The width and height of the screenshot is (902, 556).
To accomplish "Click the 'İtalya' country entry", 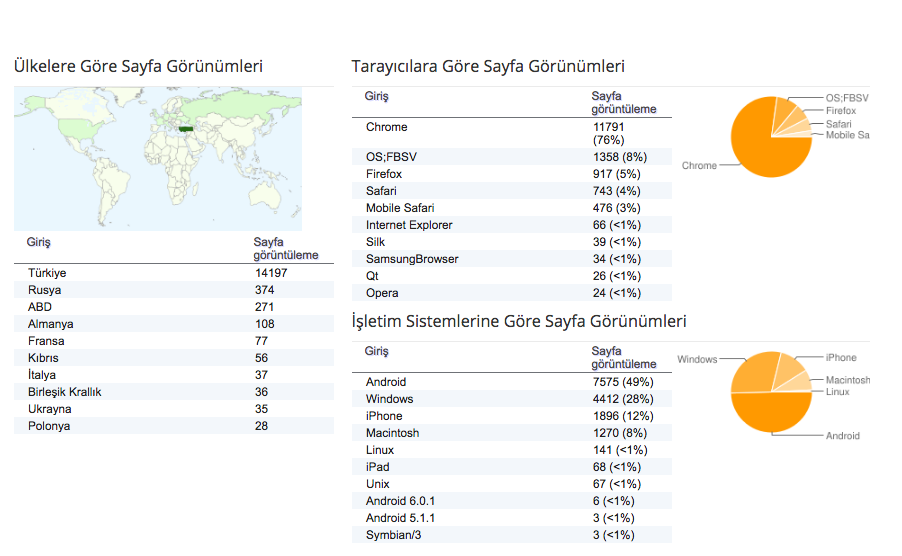I will [42, 375].
